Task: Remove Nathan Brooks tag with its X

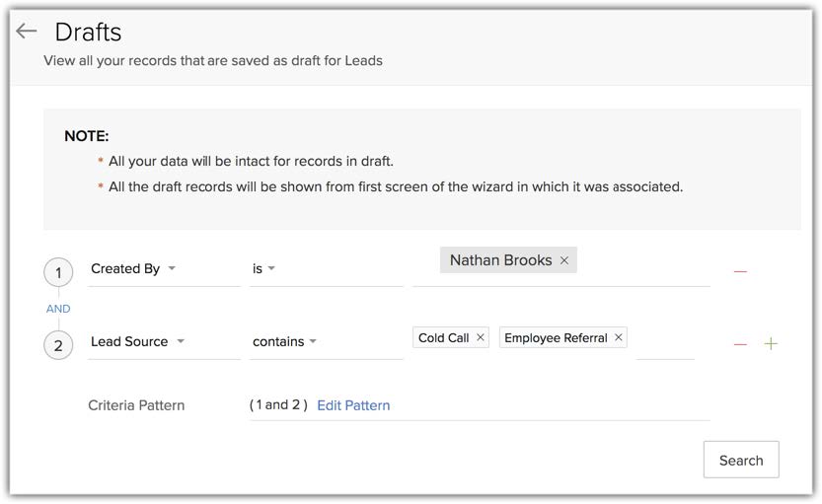Action: pos(564,260)
